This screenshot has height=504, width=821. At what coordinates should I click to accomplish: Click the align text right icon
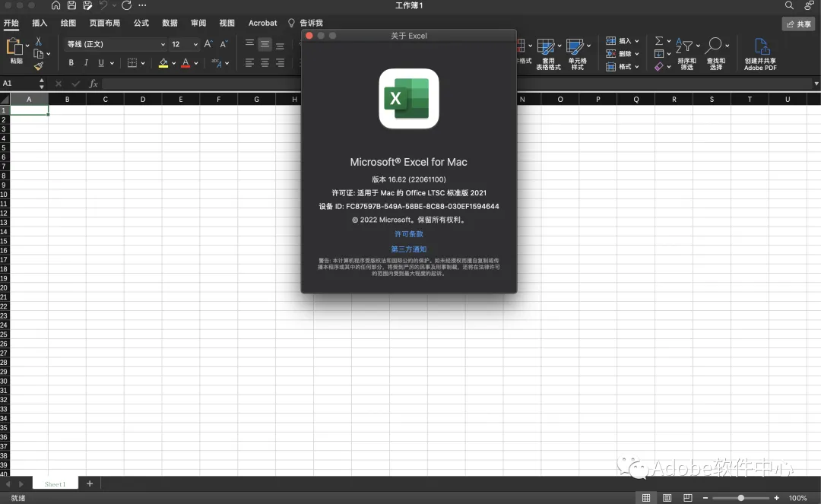[280, 63]
